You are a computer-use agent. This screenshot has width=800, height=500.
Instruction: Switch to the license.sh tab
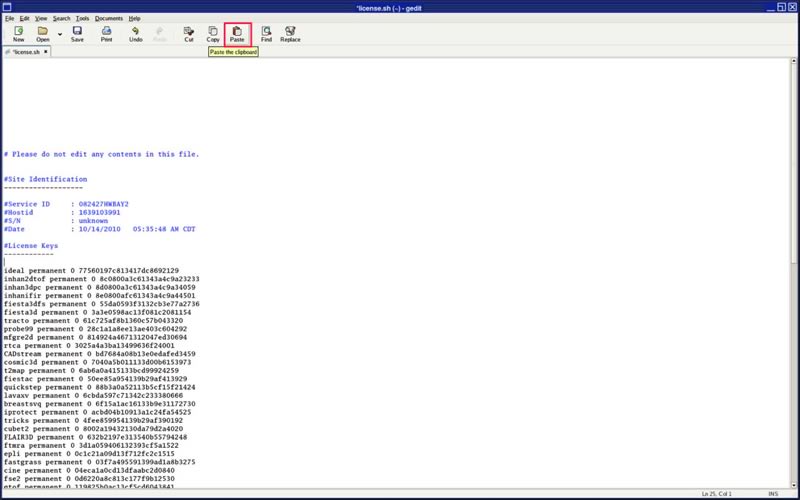[x=25, y=51]
